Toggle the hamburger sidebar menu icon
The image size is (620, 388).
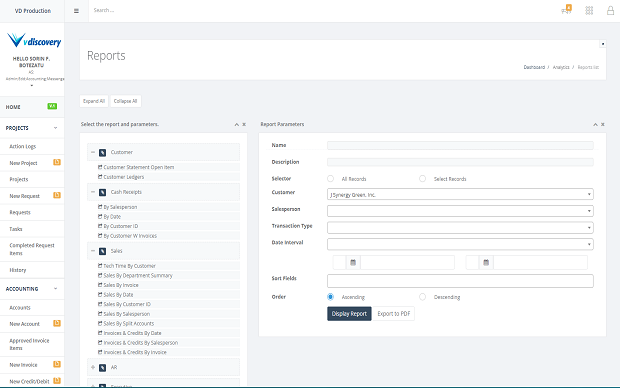point(76,11)
